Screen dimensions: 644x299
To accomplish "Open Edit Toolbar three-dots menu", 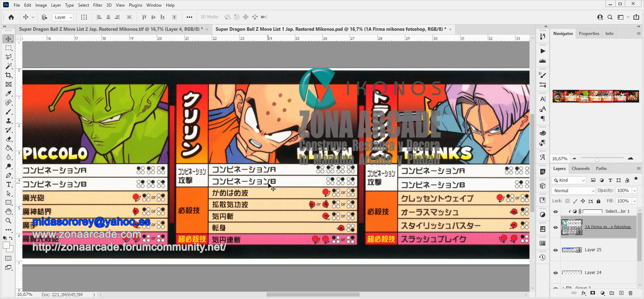I will tap(8, 230).
